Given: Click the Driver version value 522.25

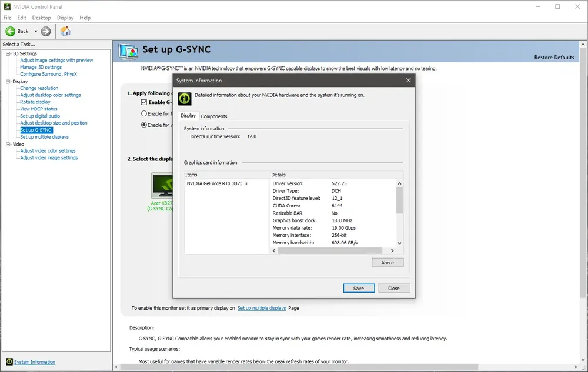Looking at the screenshot, I should [x=339, y=183].
